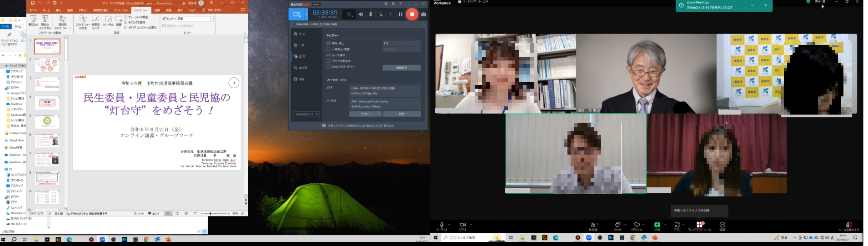This screenshot has height=246, width=868.
Task: Expand Zoom share options caret
Action: [x=665, y=224]
